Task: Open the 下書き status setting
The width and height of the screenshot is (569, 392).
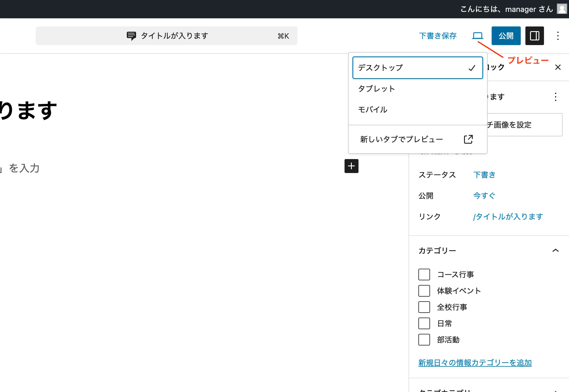Action: pos(484,175)
